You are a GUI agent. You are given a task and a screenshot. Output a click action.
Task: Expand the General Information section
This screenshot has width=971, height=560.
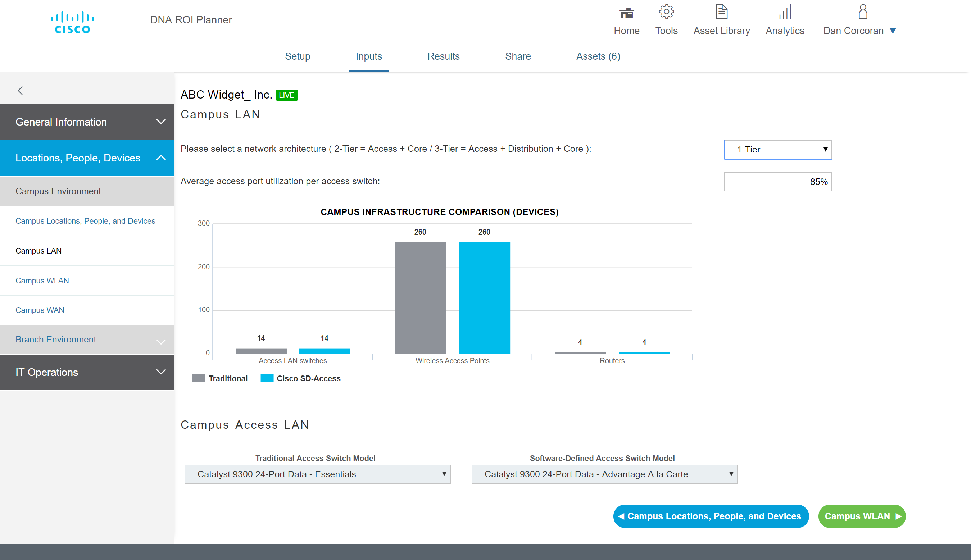[87, 122]
